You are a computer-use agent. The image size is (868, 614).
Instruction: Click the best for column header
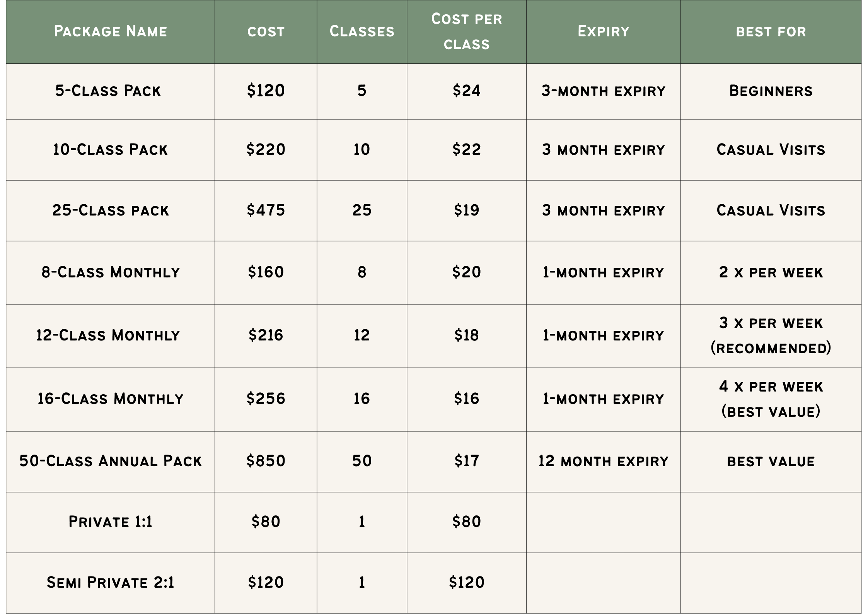click(x=771, y=31)
